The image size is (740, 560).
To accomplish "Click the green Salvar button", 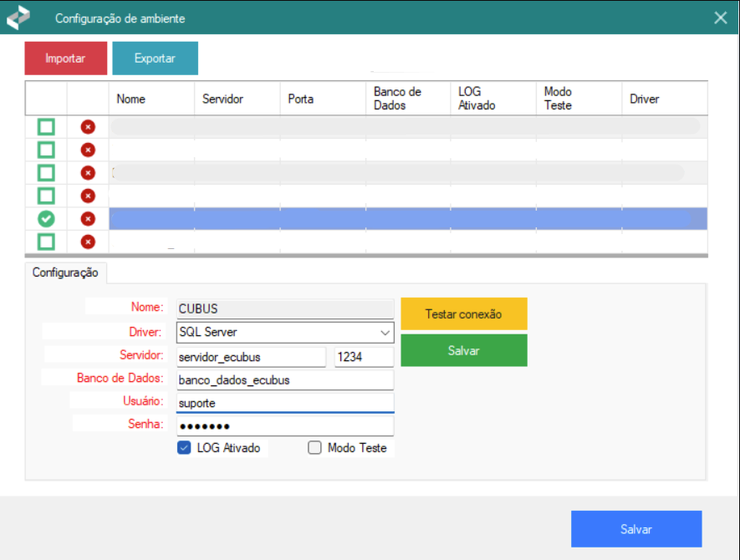I will tap(463, 351).
